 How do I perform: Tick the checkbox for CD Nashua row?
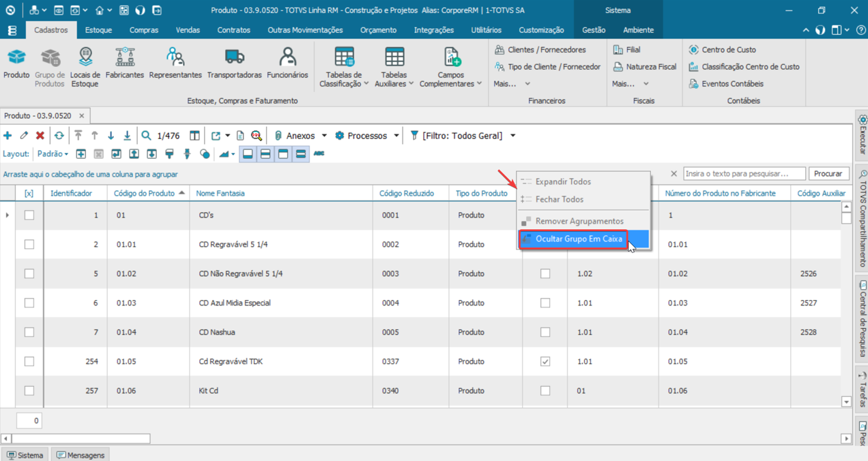(29, 332)
